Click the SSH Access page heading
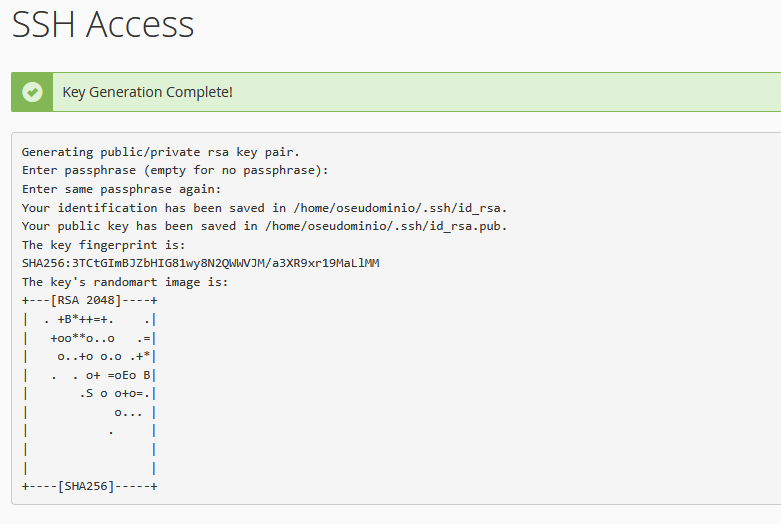781x524 pixels. click(102, 25)
